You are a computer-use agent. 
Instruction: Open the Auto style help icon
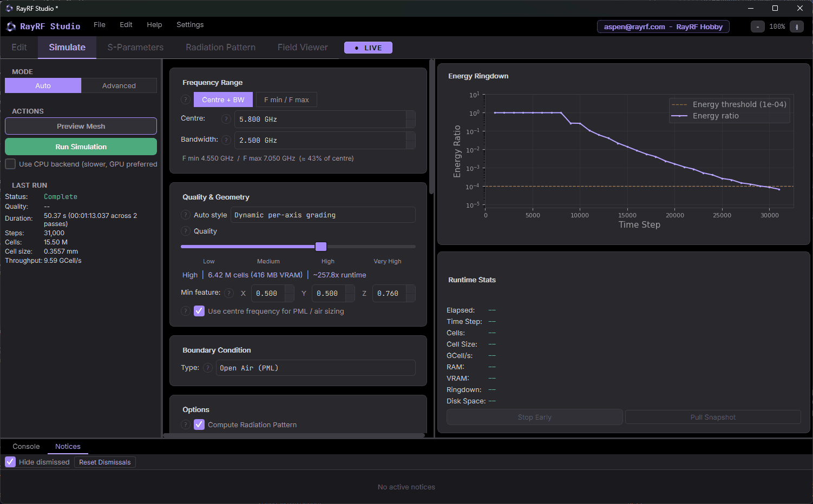click(x=186, y=215)
